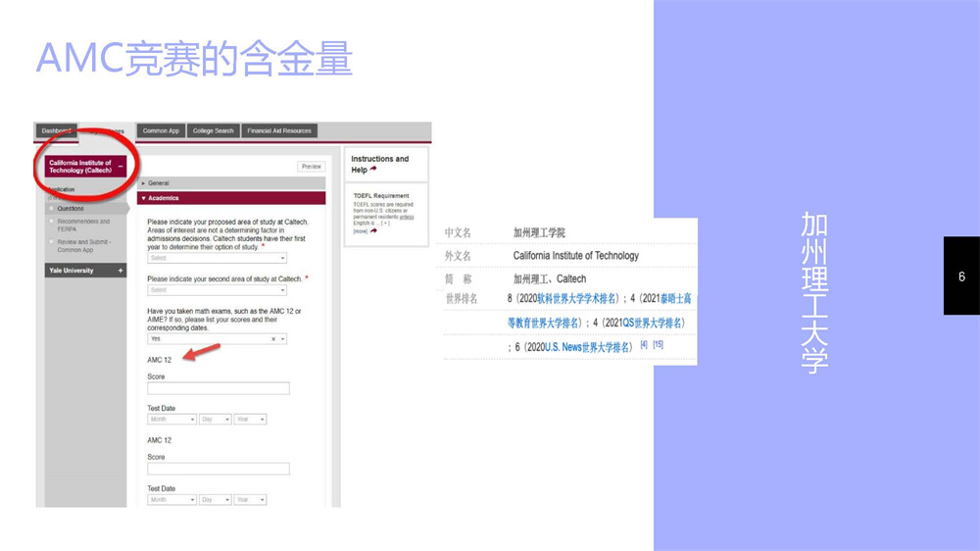Click the [15] reference link
The width and height of the screenshot is (980, 551).
(659, 344)
